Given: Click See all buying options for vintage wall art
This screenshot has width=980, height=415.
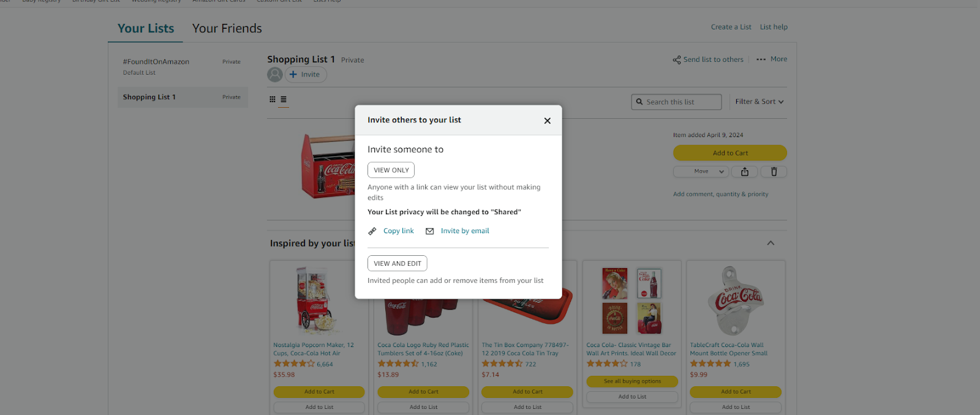Looking at the screenshot, I should point(632,381).
